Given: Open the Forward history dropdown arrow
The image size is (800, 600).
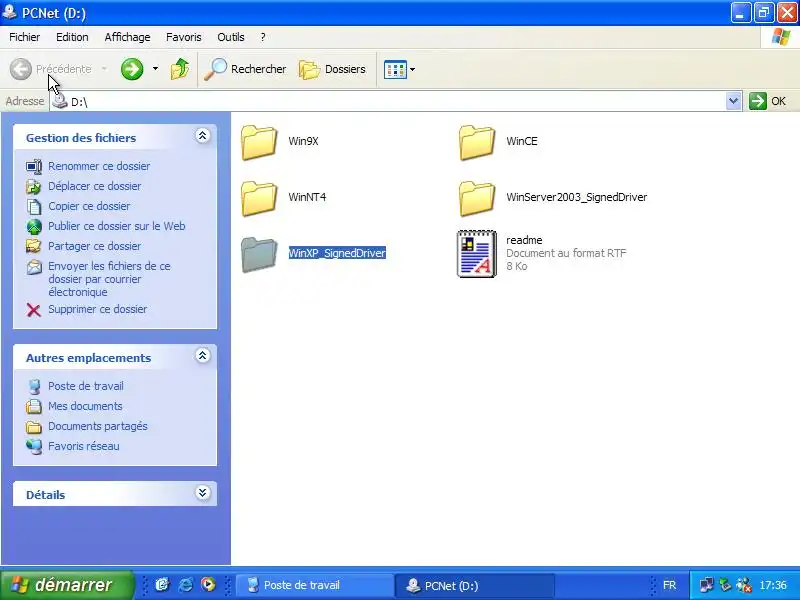Looking at the screenshot, I should click(155, 69).
